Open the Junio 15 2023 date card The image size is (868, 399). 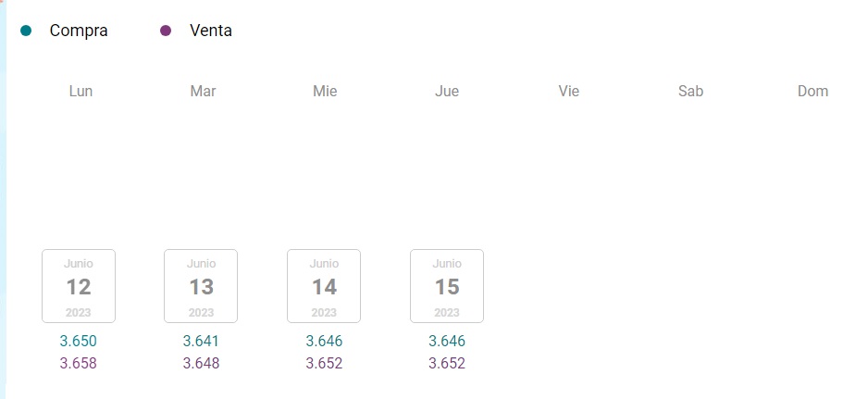click(x=447, y=286)
